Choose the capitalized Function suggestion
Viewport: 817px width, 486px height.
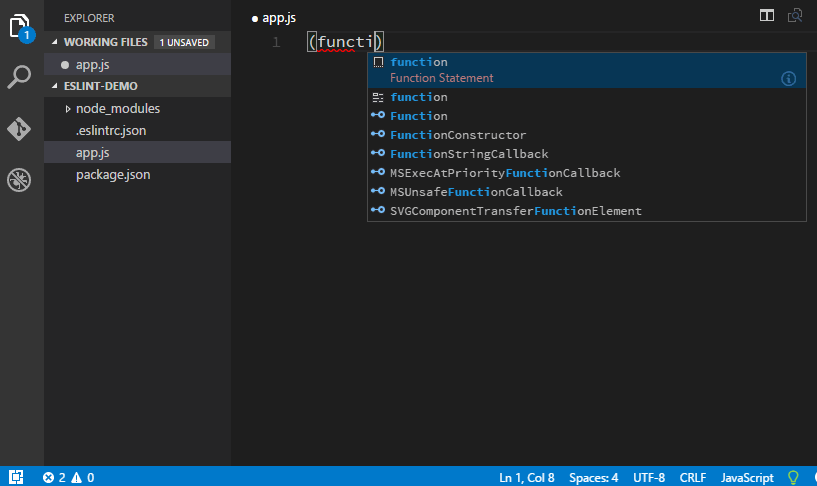[587, 116]
